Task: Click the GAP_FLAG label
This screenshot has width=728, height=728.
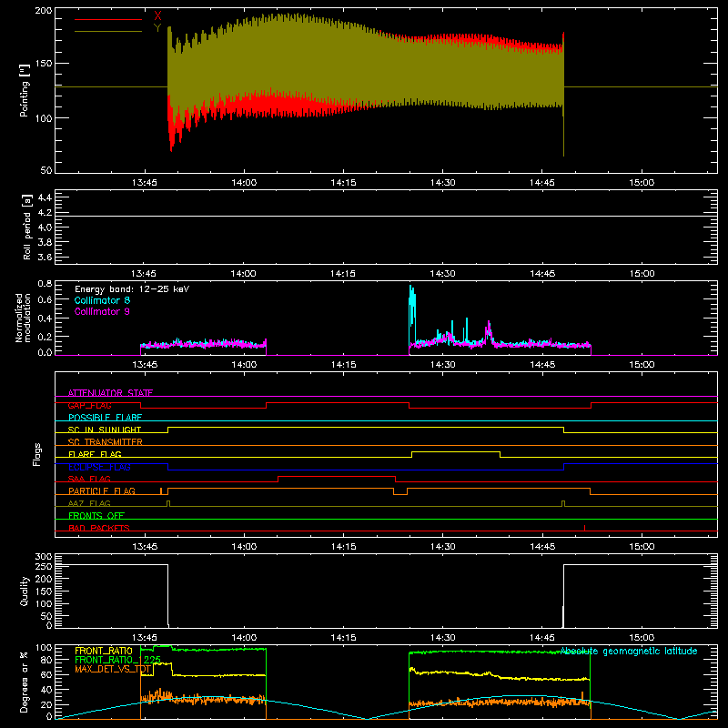Action: [89, 405]
